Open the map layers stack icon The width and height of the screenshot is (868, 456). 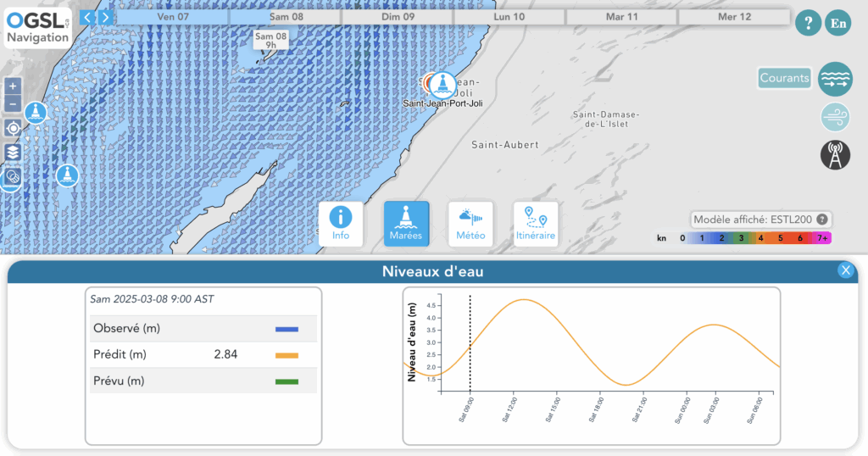pos(13,152)
